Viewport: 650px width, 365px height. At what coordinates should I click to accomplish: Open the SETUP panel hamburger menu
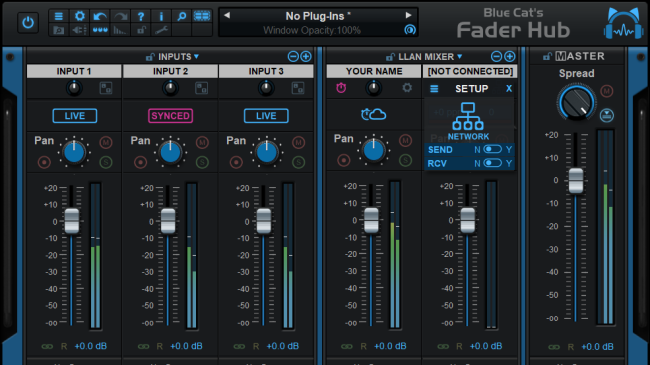[x=434, y=89]
